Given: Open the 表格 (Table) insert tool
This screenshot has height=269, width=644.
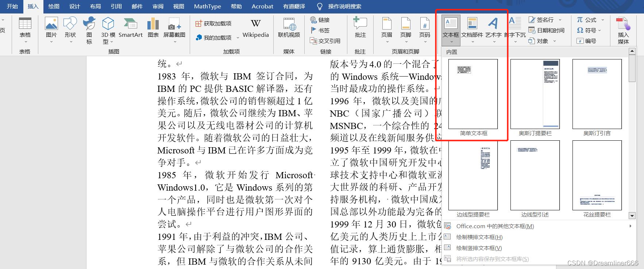Looking at the screenshot, I should (25, 30).
